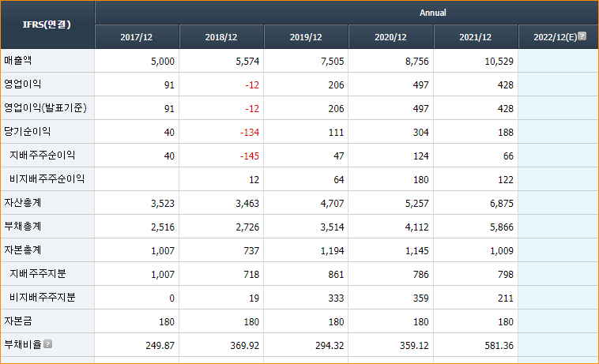Click the help icon next to 2022/12(E)
This screenshot has height=364, width=599.
click(582, 36)
